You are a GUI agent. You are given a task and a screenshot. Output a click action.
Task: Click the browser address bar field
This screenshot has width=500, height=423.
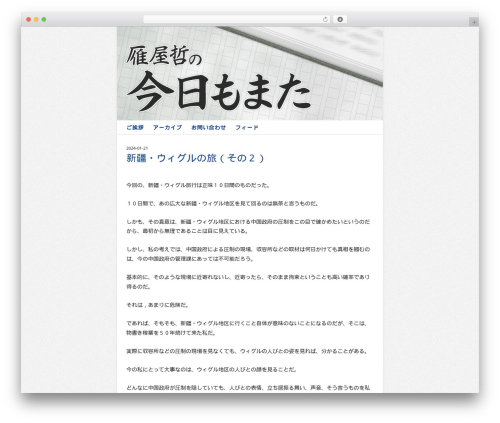click(237, 19)
